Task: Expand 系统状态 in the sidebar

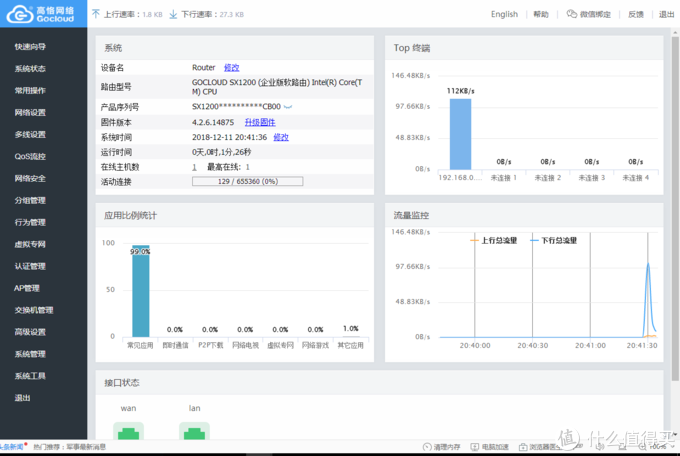Action: [30, 69]
